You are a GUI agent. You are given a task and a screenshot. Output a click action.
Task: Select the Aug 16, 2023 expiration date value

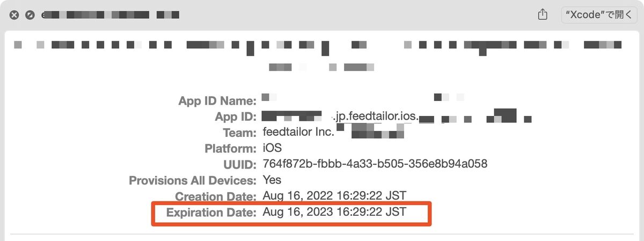coord(334,213)
